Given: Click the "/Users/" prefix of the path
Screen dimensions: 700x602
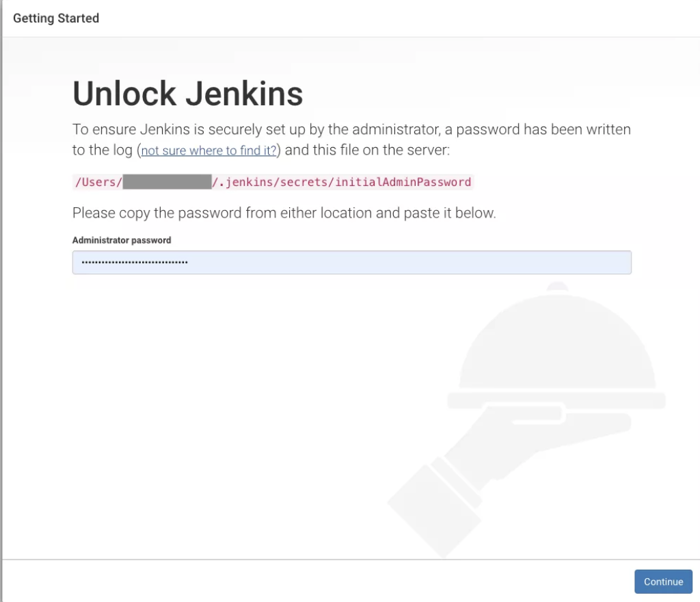Looking at the screenshot, I should pyautogui.click(x=98, y=182).
